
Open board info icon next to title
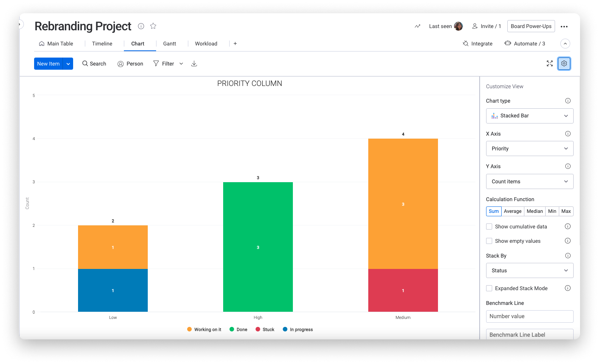click(x=141, y=26)
